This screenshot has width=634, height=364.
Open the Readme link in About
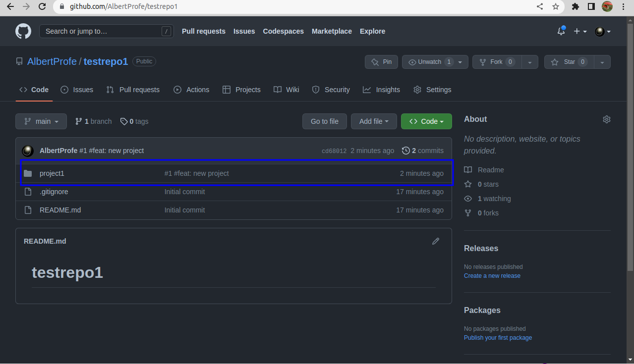[484, 170]
